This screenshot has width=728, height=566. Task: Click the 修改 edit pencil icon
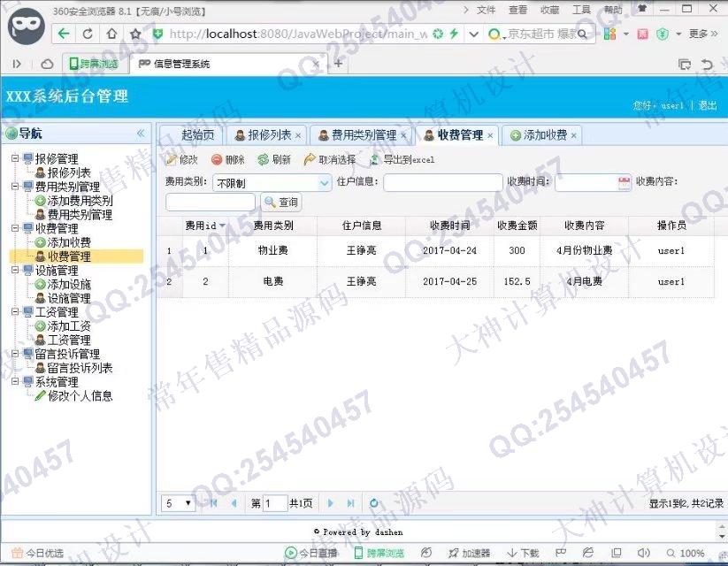[x=172, y=160]
